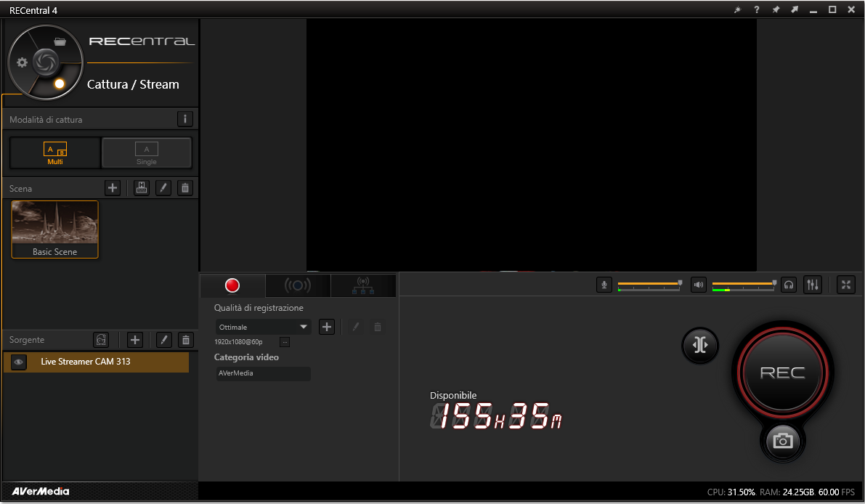Click the Qualità di registrazione label
865x504 pixels.
(x=259, y=308)
